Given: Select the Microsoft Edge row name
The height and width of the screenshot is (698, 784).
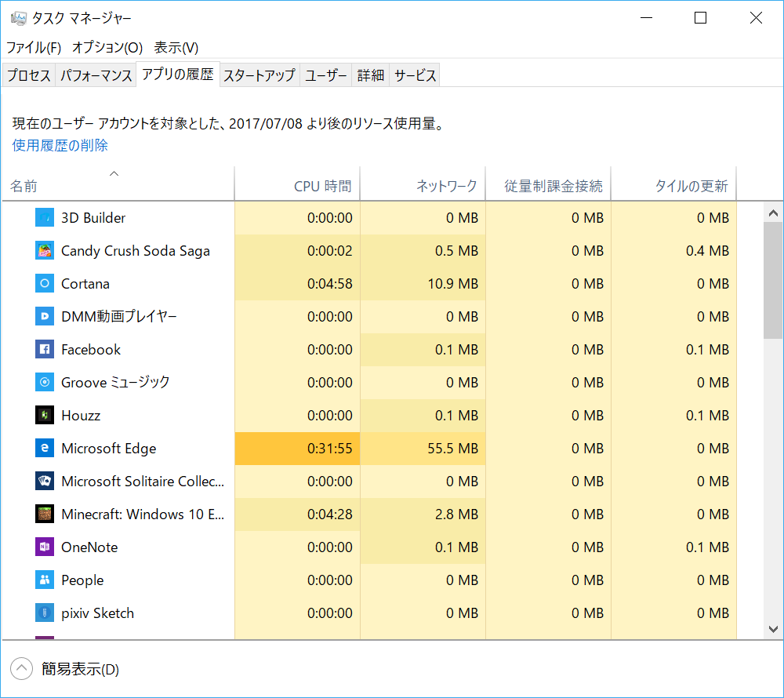Looking at the screenshot, I should click(x=108, y=449).
